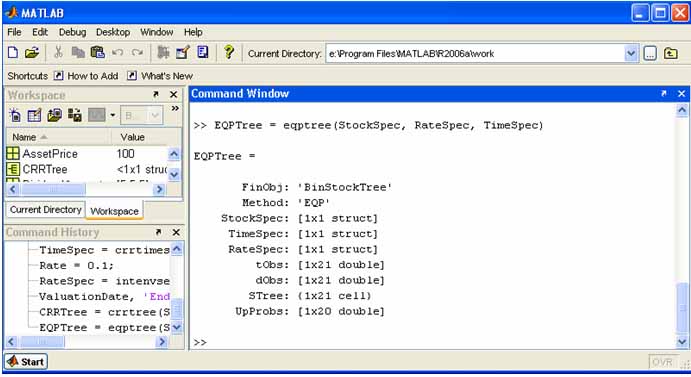Open the GUIDE toolbar icon
691x377 pixels.
182,53
